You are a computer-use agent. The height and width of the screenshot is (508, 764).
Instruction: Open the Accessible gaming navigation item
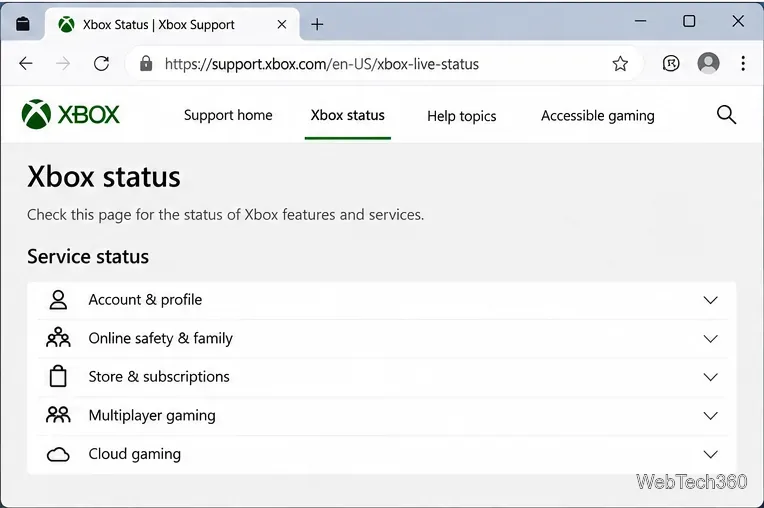[598, 116]
